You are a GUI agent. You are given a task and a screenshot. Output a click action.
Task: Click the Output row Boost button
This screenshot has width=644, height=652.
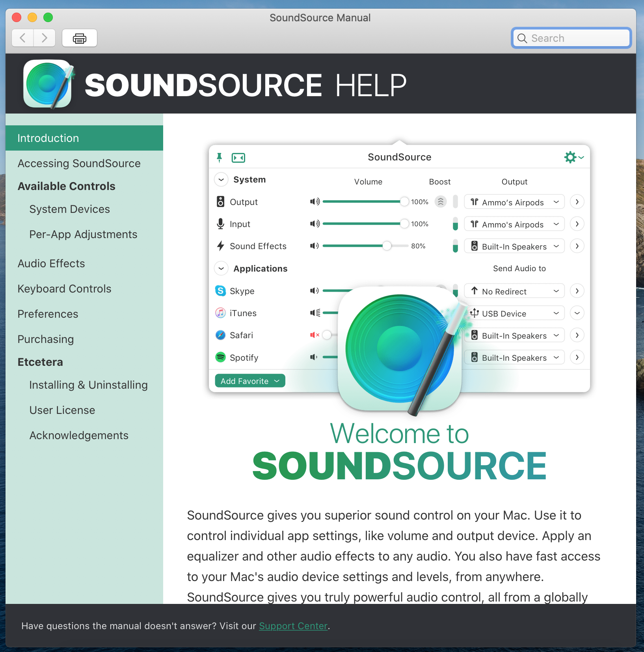click(441, 202)
